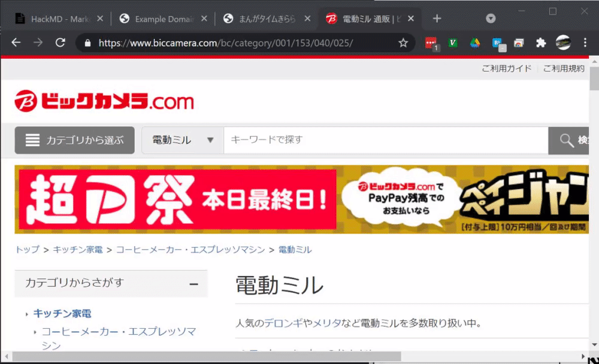Switch to the Example Domain tab
This screenshot has width=599, height=364.
pos(159,18)
